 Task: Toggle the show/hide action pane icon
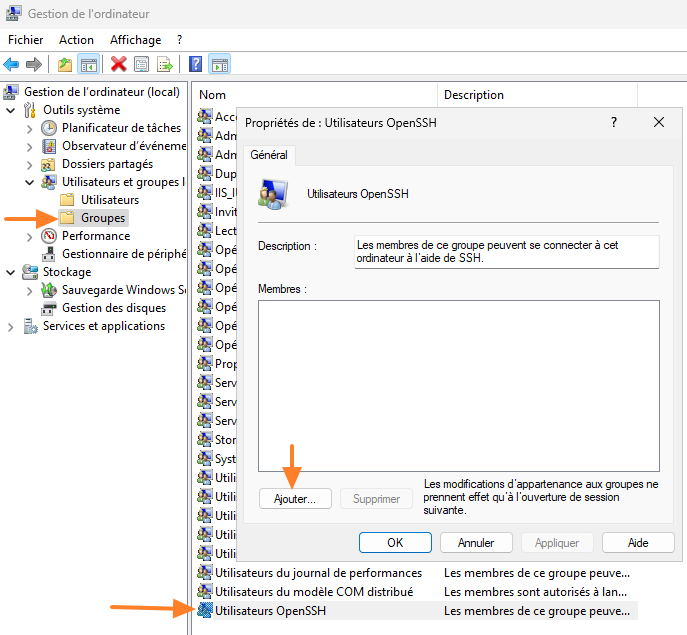[x=219, y=64]
